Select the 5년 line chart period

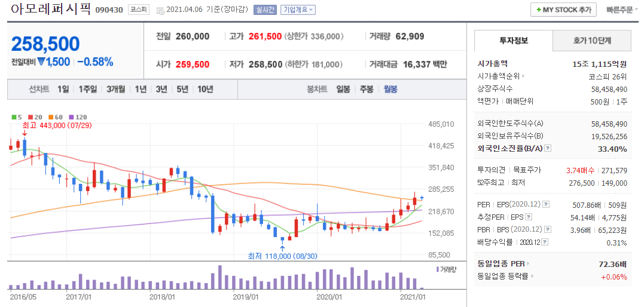[182, 89]
